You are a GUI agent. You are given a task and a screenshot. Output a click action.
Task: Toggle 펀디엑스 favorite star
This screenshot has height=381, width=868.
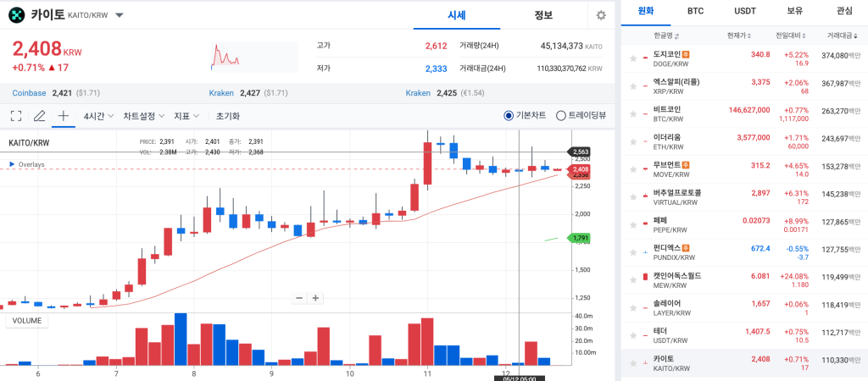(x=634, y=252)
